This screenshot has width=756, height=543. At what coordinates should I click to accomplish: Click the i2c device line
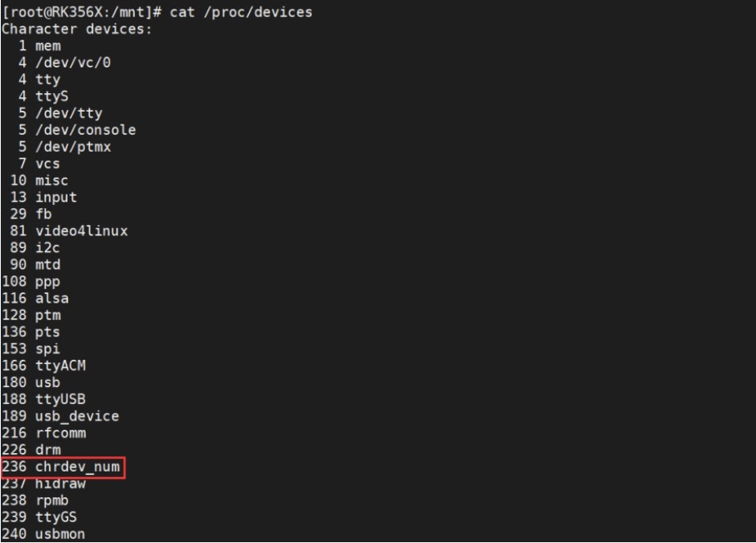[x=35, y=248]
